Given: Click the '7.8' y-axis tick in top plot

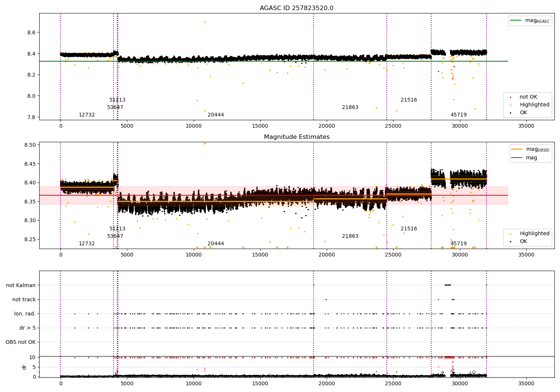Looking at the screenshot, I should coord(31,117).
